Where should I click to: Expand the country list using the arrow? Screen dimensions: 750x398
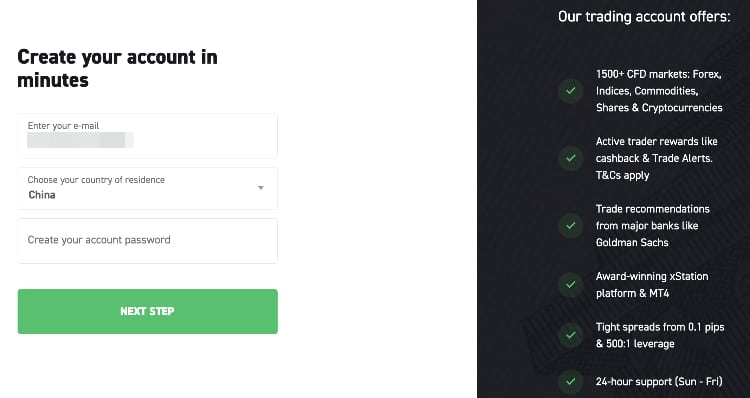coord(261,188)
